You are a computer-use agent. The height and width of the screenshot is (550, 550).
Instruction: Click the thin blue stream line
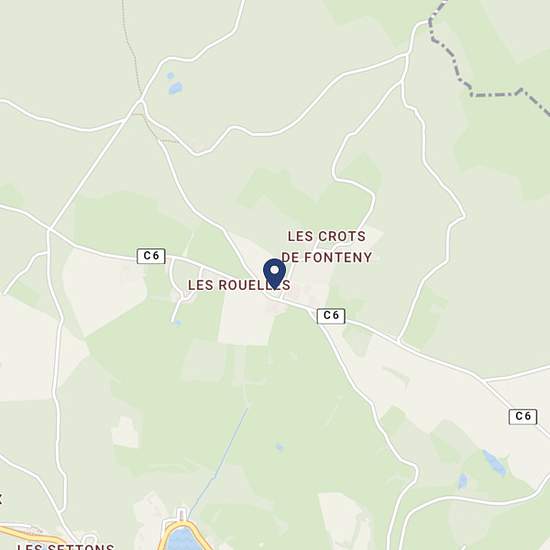pyautogui.click(x=219, y=462)
